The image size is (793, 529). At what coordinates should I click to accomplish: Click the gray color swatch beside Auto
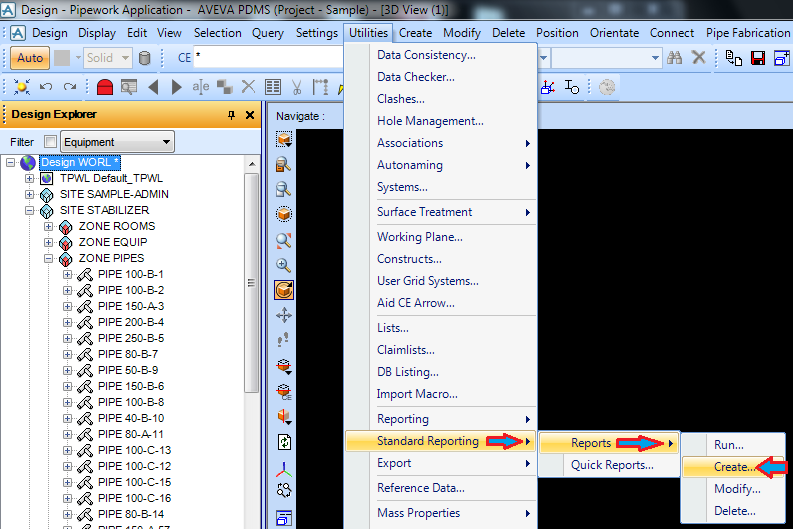point(62,58)
